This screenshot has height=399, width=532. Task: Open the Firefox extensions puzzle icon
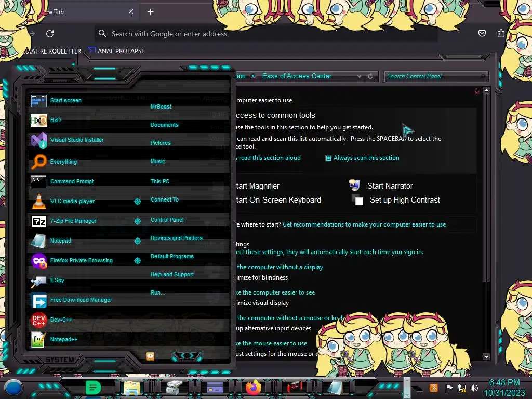501,33
